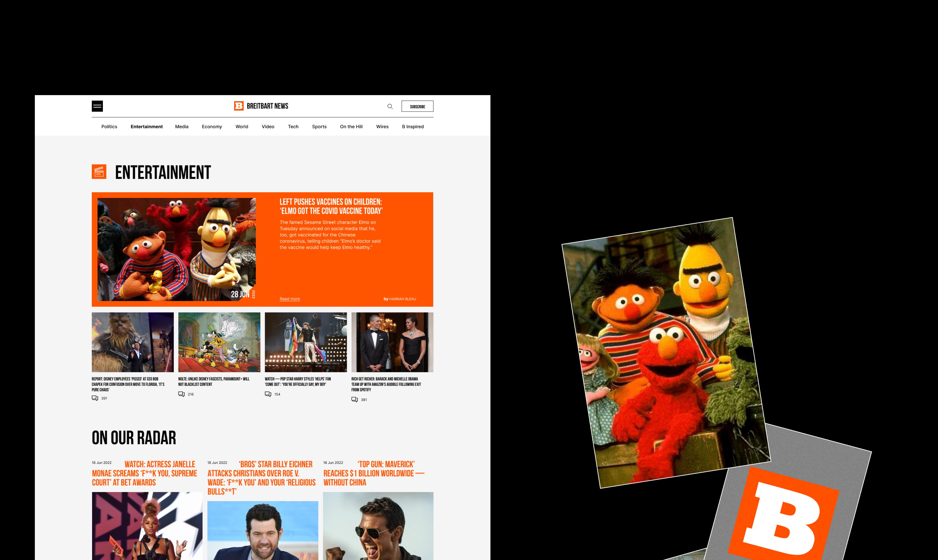The height and width of the screenshot is (560, 938).
Task: Click Sesame Street featured article image
Action: (176, 249)
